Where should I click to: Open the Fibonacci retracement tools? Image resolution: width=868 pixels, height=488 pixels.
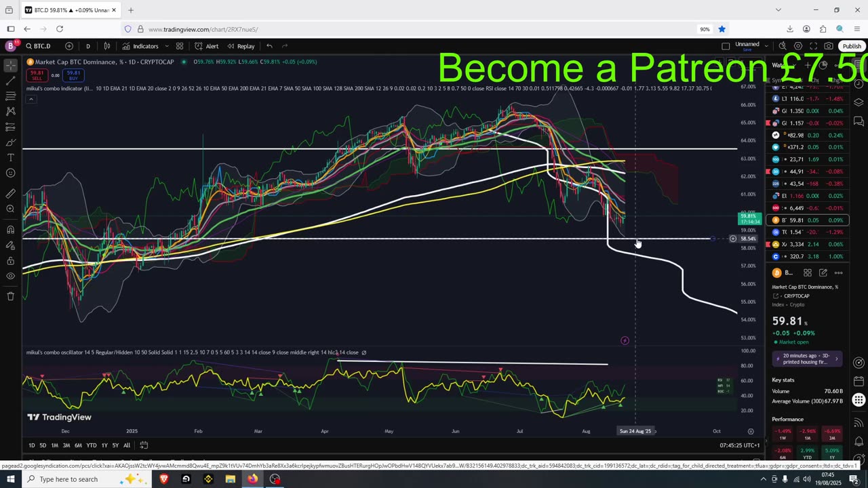[x=11, y=96]
